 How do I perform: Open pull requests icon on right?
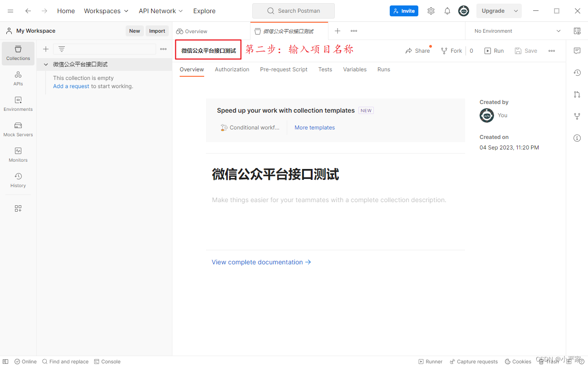[x=577, y=94]
